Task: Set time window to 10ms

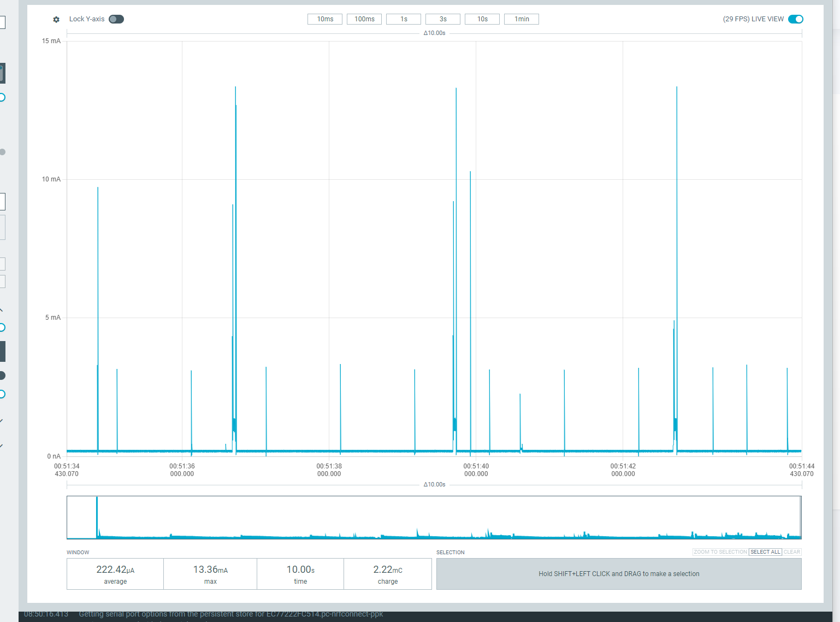Action: click(325, 19)
